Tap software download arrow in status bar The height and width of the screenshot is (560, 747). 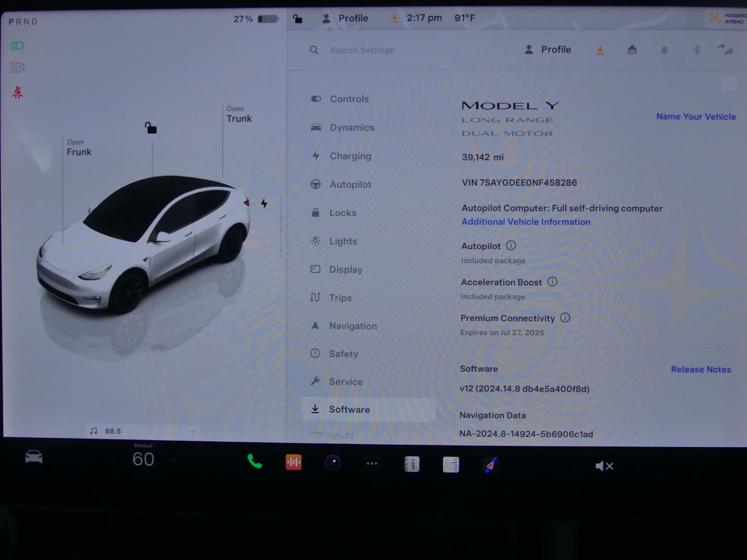click(394, 18)
